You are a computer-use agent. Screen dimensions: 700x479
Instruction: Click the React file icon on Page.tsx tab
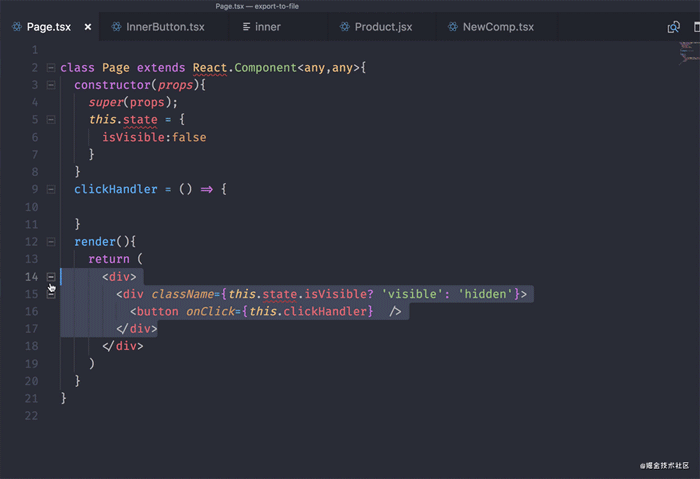(16, 27)
